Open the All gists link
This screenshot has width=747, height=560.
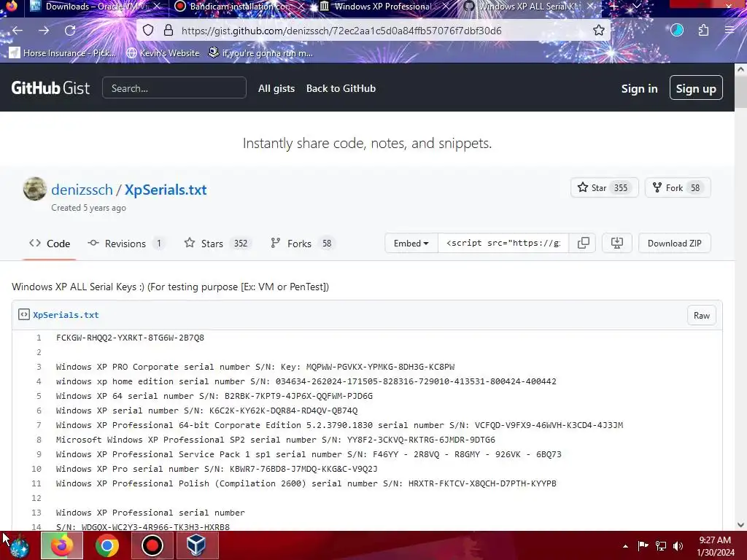[x=276, y=88]
